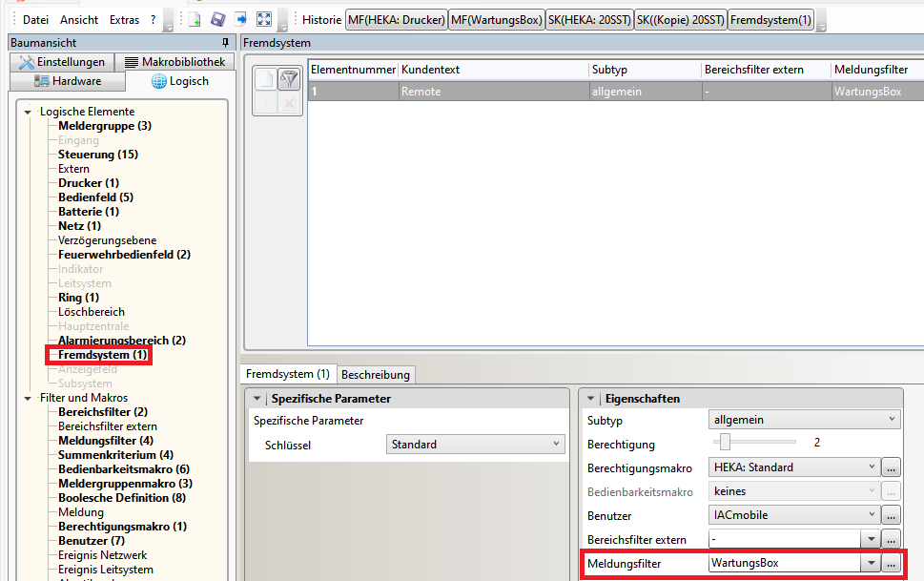This screenshot has height=581, width=924.
Task: Click ellipsis button next to Meldungsfilter
Action: [891, 563]
